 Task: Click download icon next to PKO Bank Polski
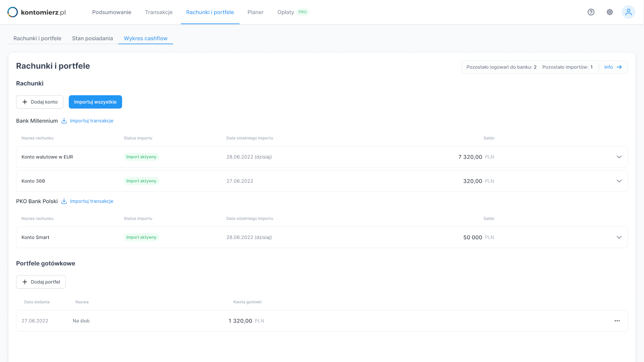tap(64, 201)
